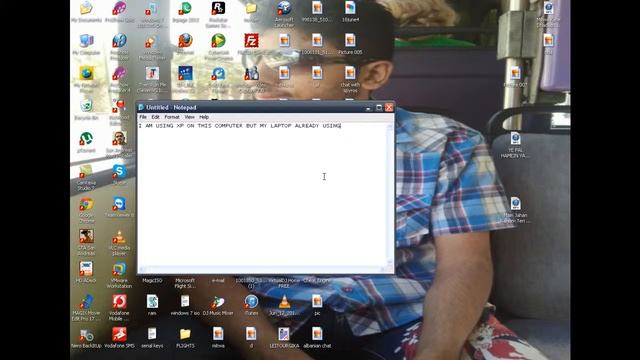
Task: Select the Mozilla Firefox desktop icon
Action: [185, 44]
